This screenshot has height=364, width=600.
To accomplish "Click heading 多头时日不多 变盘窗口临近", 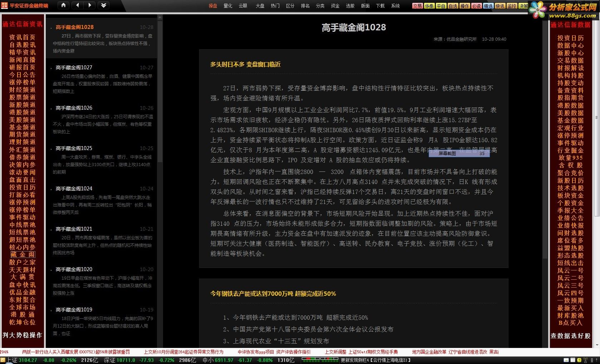I will point(245,64).
